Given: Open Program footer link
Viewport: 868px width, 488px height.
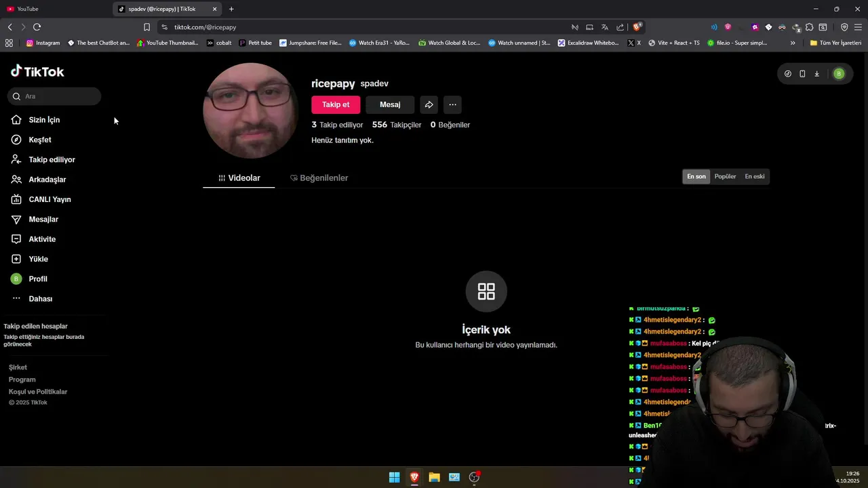Looking at the screenshot, I should pos(22,380).
